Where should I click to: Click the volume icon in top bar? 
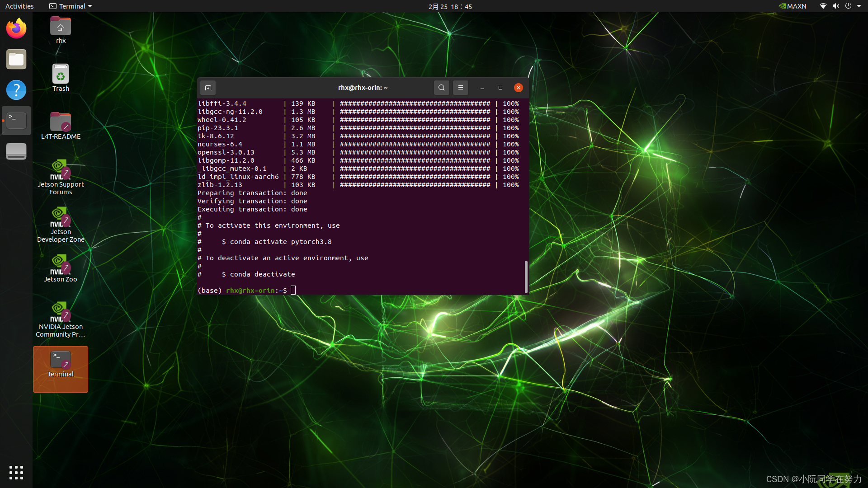[836, 6]
